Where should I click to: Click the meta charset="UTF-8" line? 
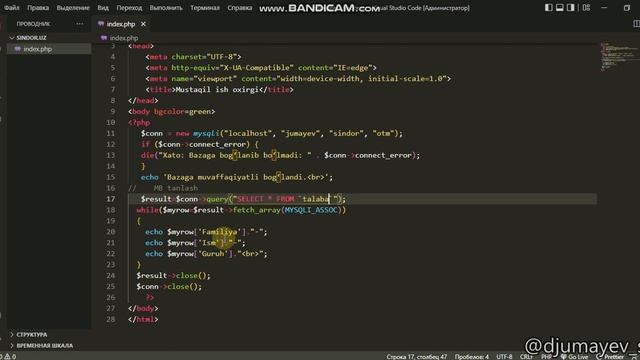click(x=193, y=57)
